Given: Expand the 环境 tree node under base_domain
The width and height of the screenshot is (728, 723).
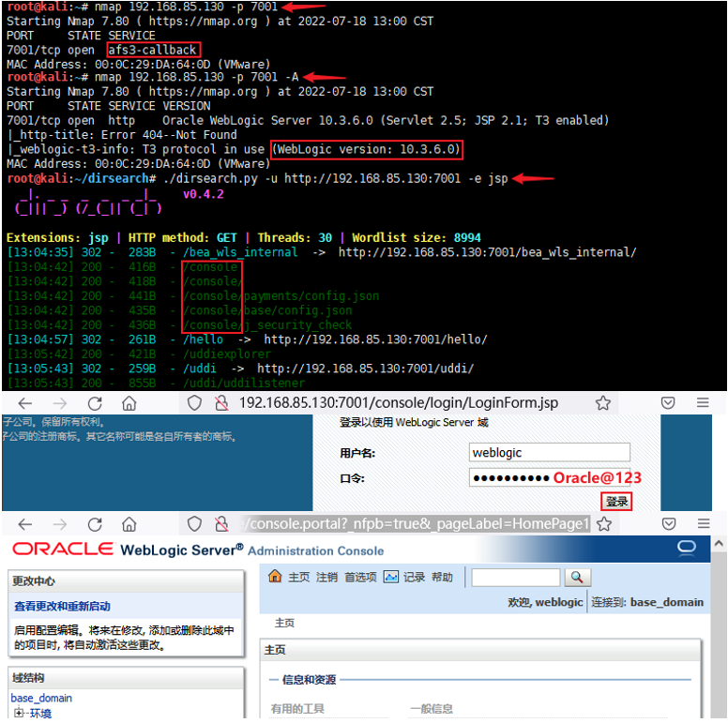Looking at the screenshot, I should click(19, 713).
